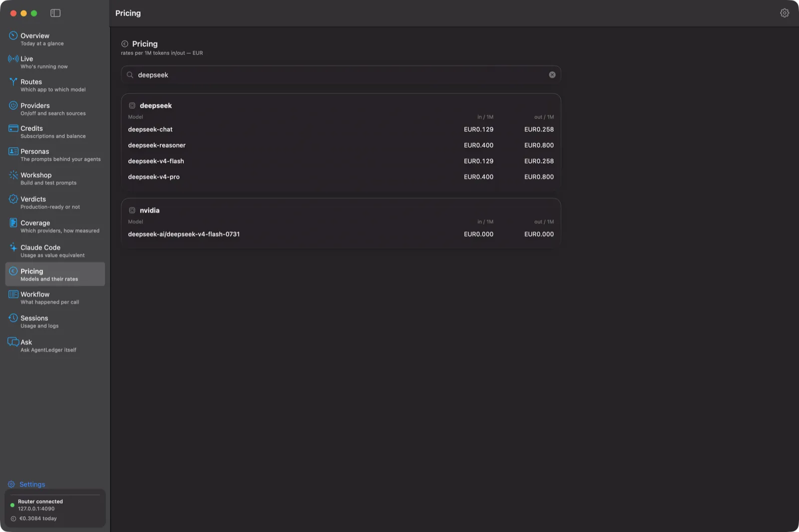The height and width of the screenshot is (532, 799).
Task: Click nvidia model input price EUR0.000
Action: pos(478,234)
